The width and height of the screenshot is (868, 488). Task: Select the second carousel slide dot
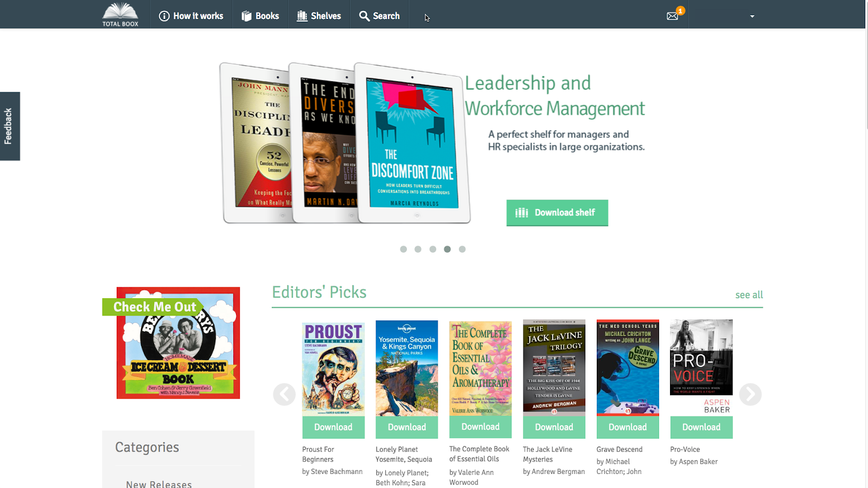[x=418, y=249]
